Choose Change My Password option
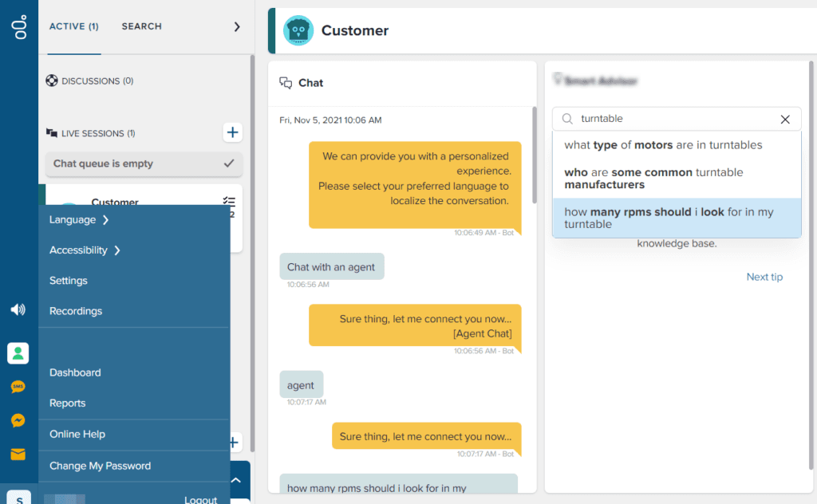This screenshot has width=817, height=504. (100, 466)
